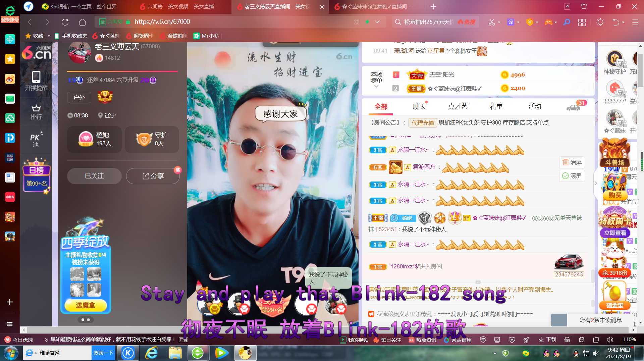The height and width of the screenshot is (361, 644).
Task: Open the scissors screenshot tool
Action: pyautogui.click(x=491, y=22)
